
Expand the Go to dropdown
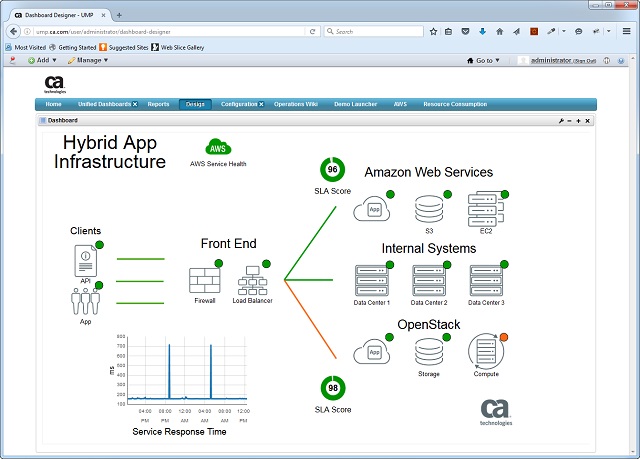(x=487, y=60)
